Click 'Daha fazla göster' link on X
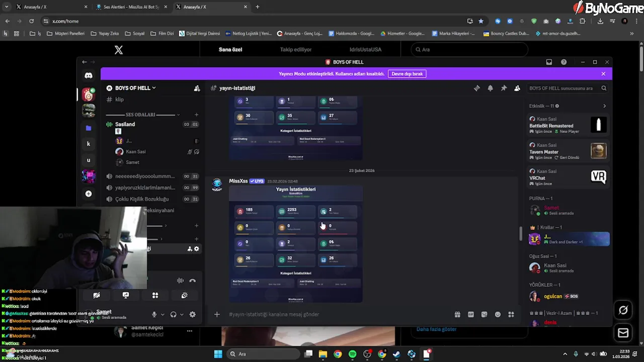 point(436,329)
